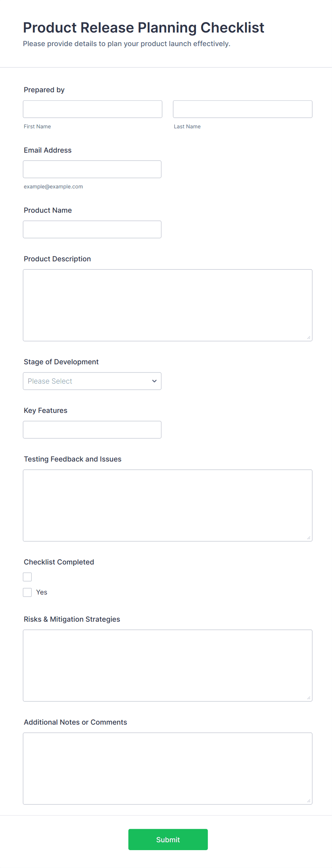Check the unlabeled Checklist Completed checkbox
Viewport: 332px width, 868px height.
click(x=27, y=577)
